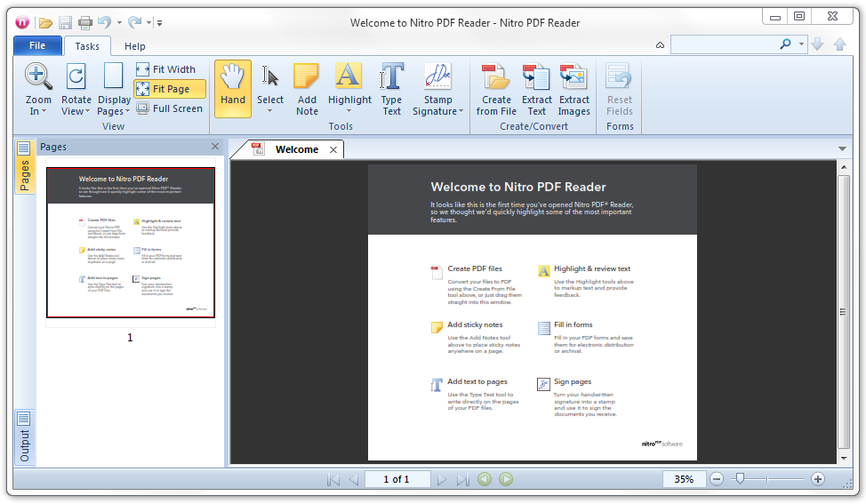Toggle the Pages sidebar tab
Viewport: 866px width, 504px height.
click(24, 166)
